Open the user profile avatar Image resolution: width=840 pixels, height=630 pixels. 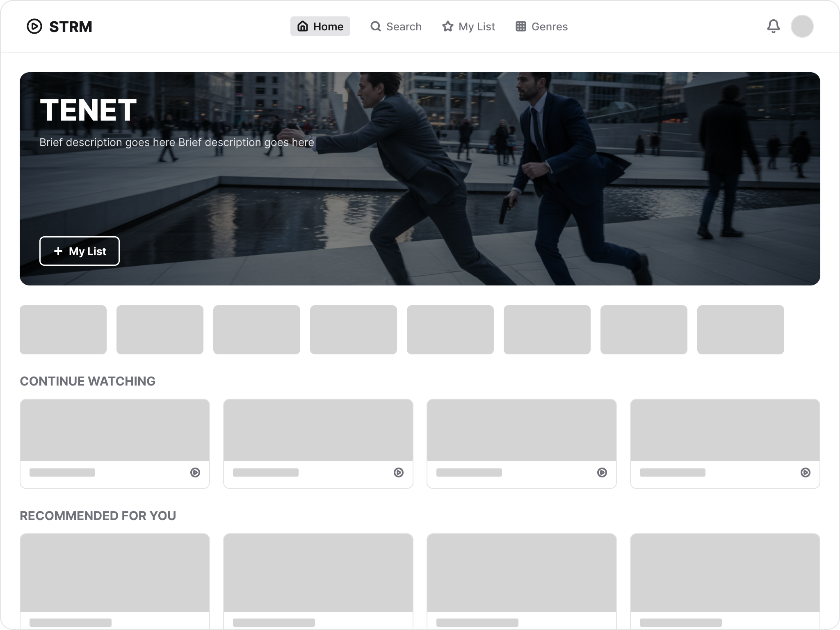coord(802,26)
